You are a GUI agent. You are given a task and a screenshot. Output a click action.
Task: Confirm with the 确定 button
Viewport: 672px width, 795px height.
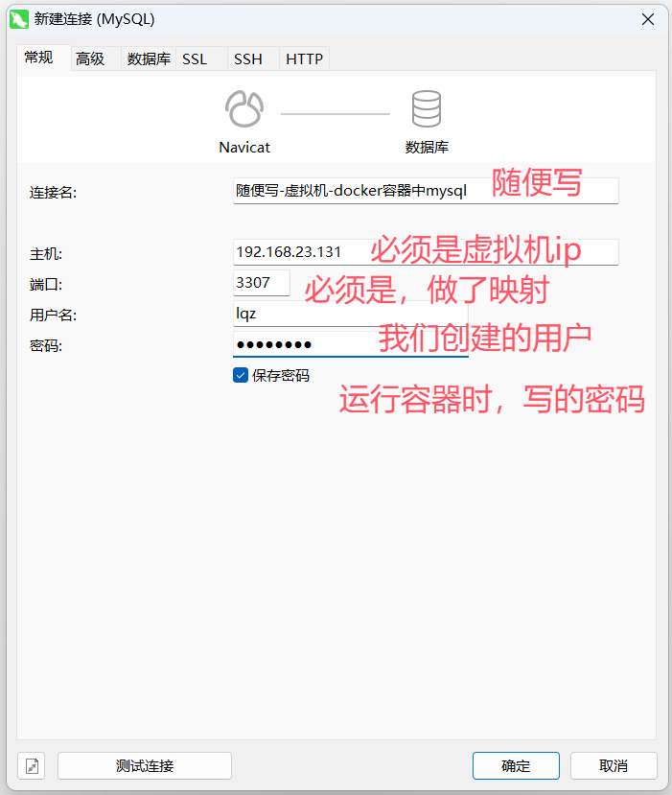click(516, 765)
